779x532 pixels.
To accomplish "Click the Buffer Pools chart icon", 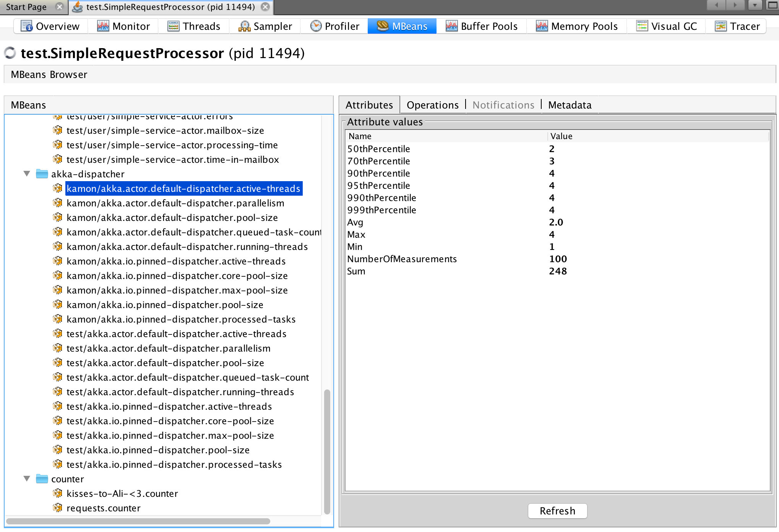I will 451,26.
